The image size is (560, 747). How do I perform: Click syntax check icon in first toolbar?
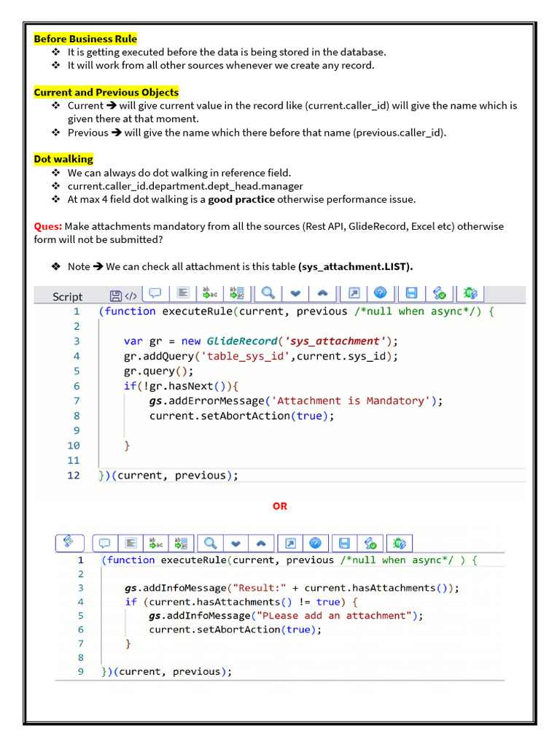[x=439, y=293]
